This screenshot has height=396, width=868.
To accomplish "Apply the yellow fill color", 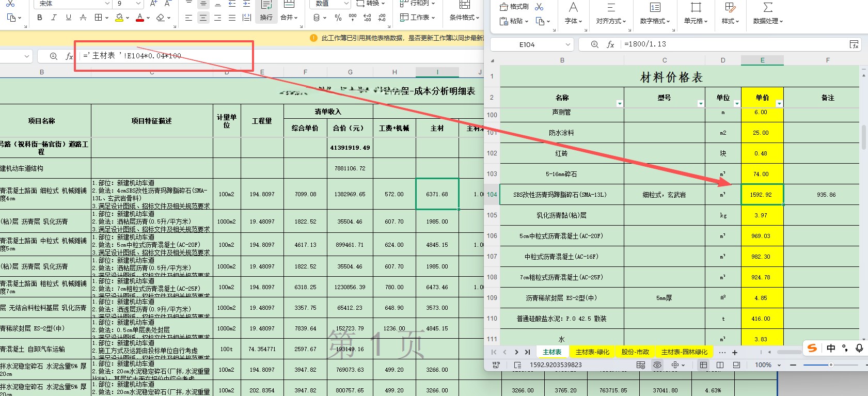I will (119, 18).
